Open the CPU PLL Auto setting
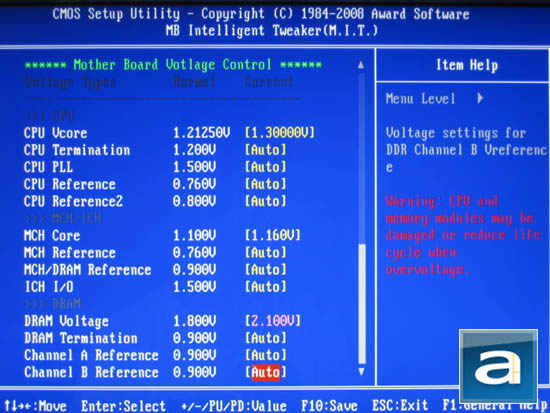550x413 pixels. pyautogui.click(x=266, y=167)
